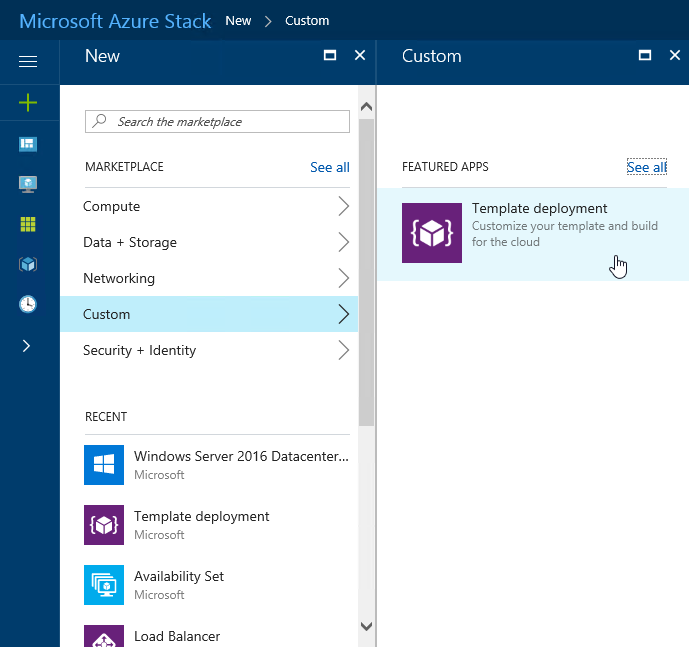Viewport: 689px width, 647px height.
Task: Open recent Load Balancer item text
Action: click(x=177, y=636)
